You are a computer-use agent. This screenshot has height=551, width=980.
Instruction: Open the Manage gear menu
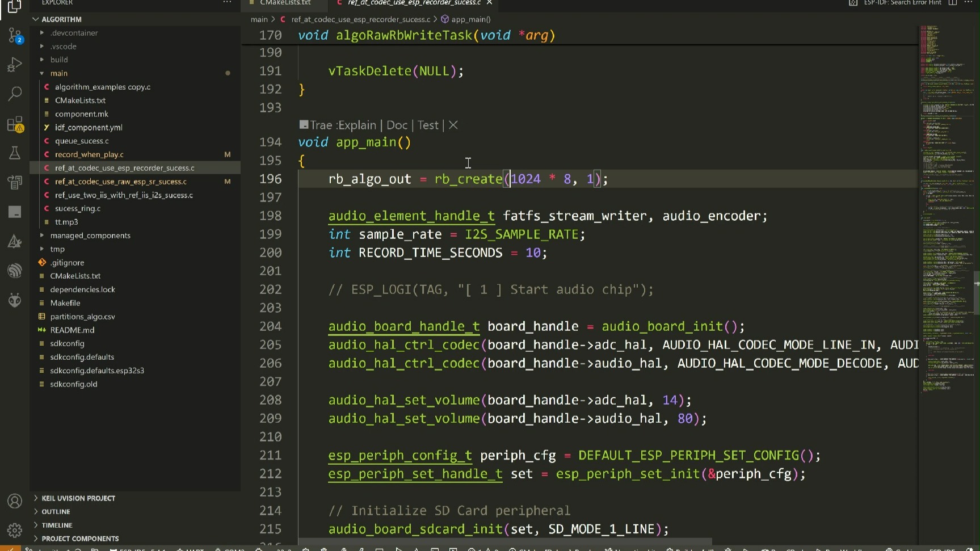(15, 530)
